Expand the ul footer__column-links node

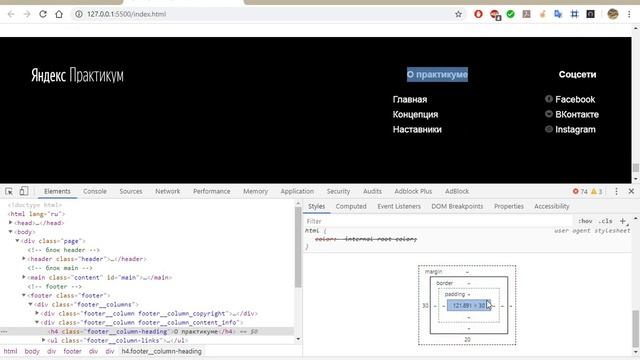click(x=43, y=340)
